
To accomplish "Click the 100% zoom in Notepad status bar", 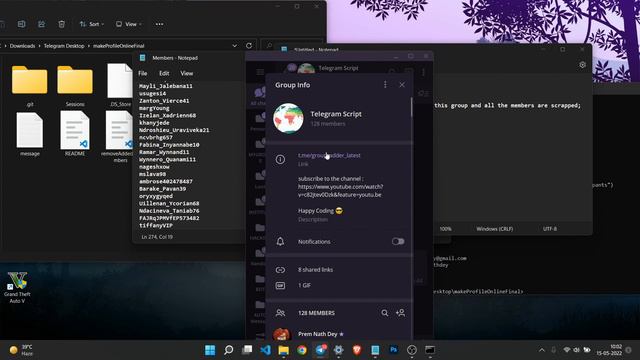I will 445,229.
